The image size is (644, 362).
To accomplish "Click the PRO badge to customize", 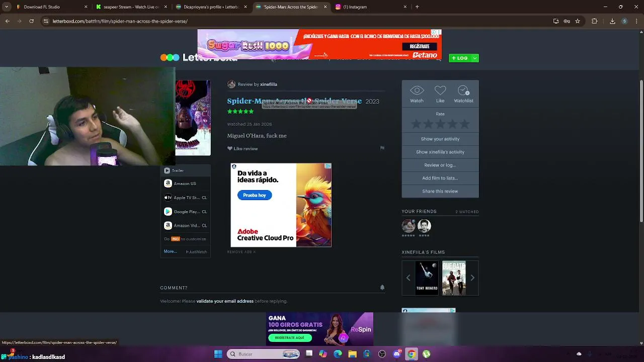I will (175, 239).
